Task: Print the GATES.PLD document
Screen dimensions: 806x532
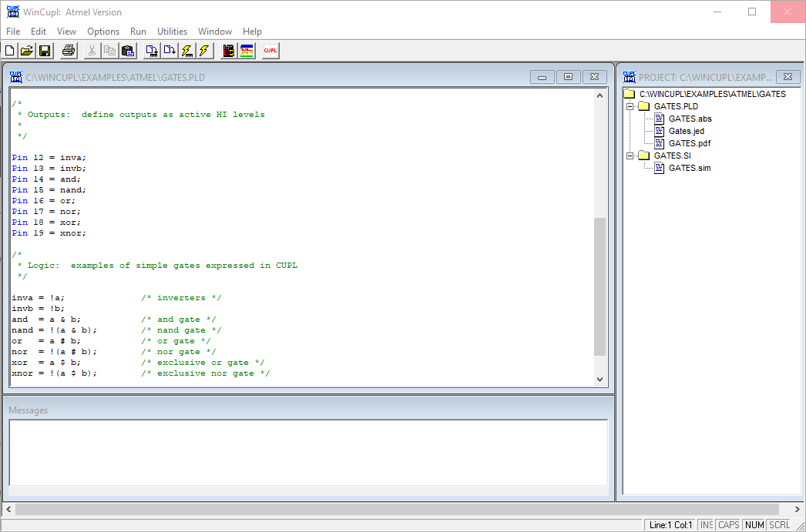Action: 68,50
